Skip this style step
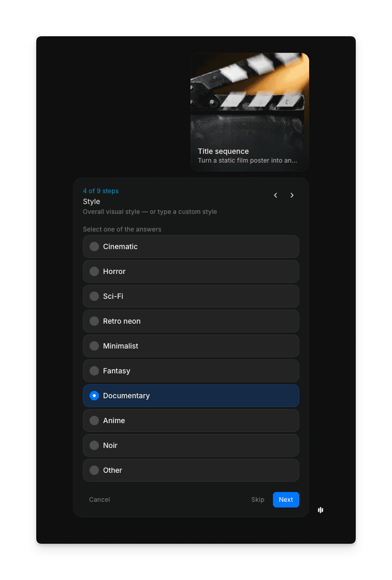The height and width of the screenshot is (580, 392). pyautogui.click(x=258, y=500)
